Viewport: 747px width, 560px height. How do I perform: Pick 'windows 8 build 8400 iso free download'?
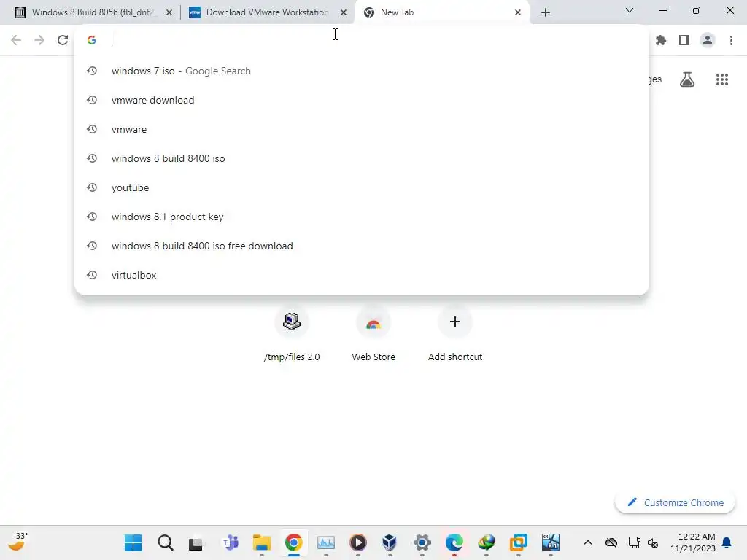point(362,246)
